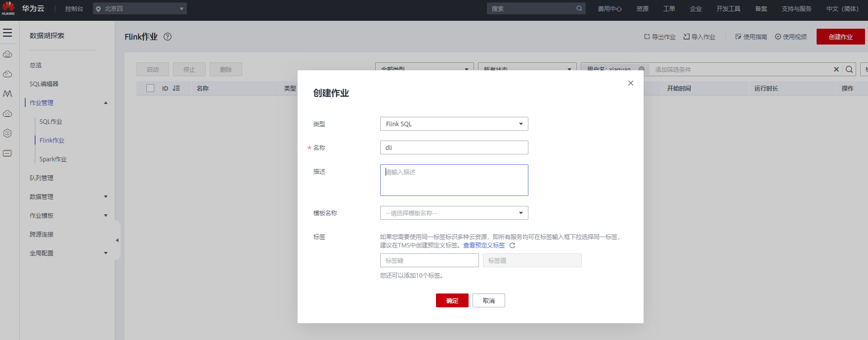Select Spark作业 submenu item
This screenshot has height=340, width=868.
53,159
